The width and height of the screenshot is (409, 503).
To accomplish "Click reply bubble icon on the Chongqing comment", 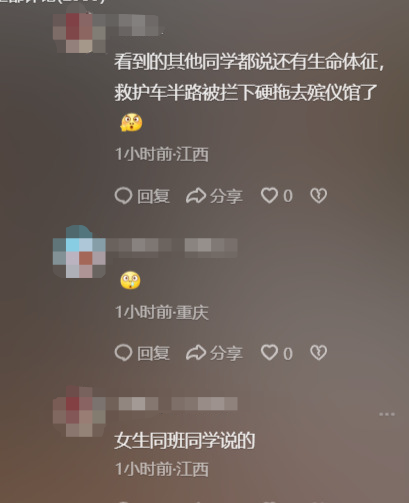I will coord(123,353).
